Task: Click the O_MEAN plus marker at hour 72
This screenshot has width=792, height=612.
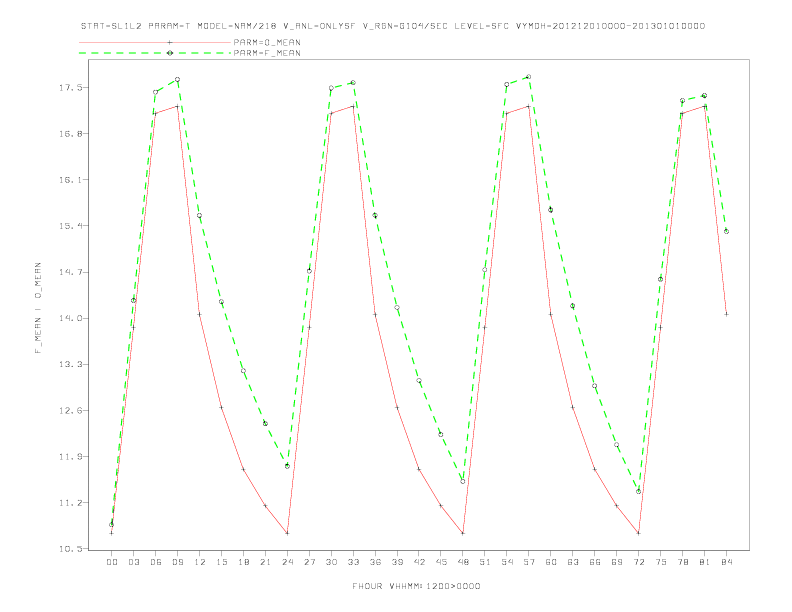Action: click(639, 533)
